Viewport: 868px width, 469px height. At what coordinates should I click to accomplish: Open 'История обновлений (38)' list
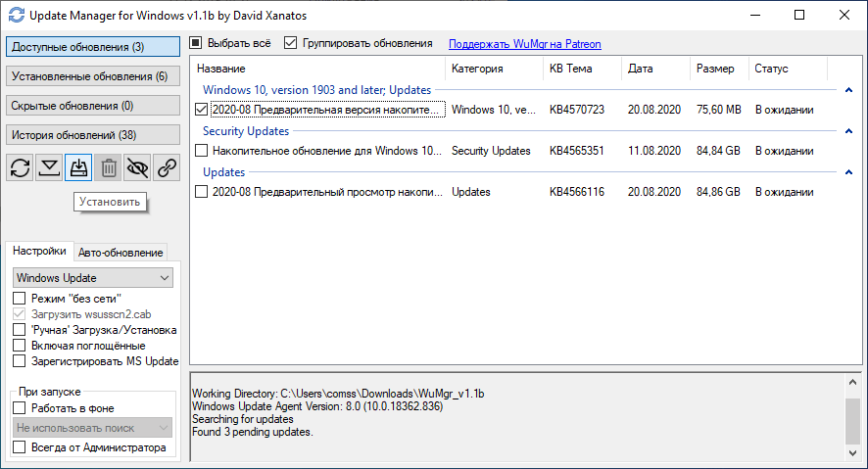pos(93,135)
